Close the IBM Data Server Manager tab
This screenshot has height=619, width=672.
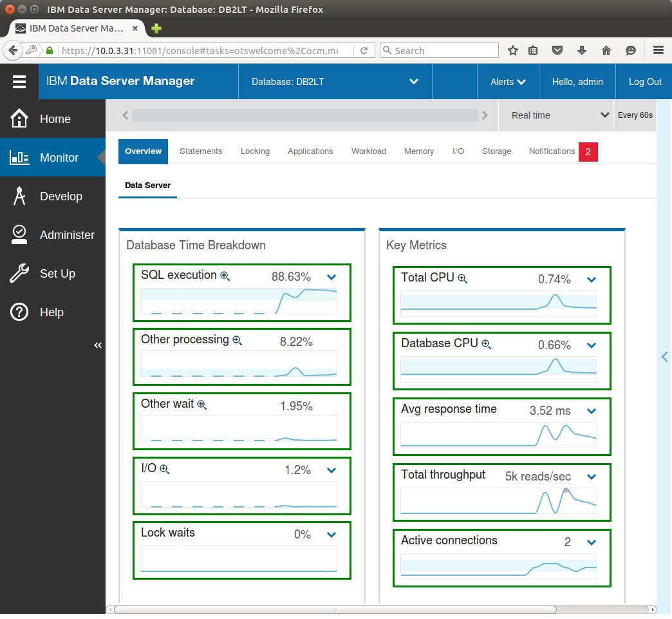point(135,28)
